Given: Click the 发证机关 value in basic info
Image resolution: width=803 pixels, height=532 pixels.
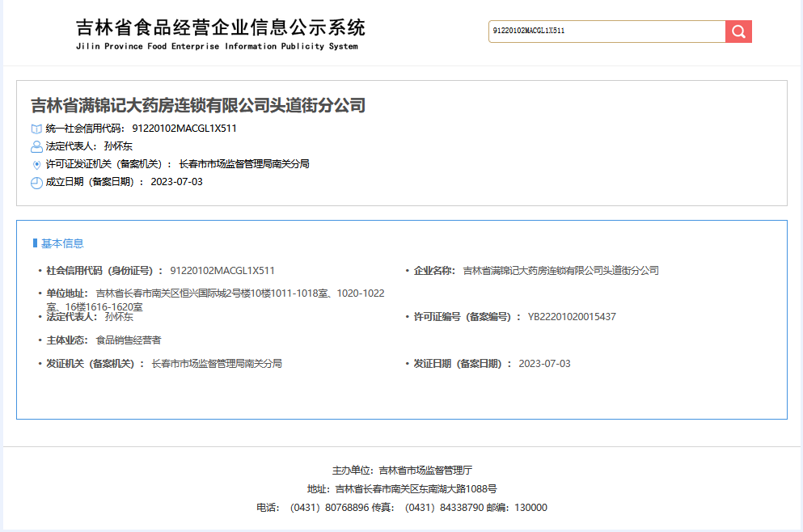Looking at the screenshot, I should (x=217, y=364).
